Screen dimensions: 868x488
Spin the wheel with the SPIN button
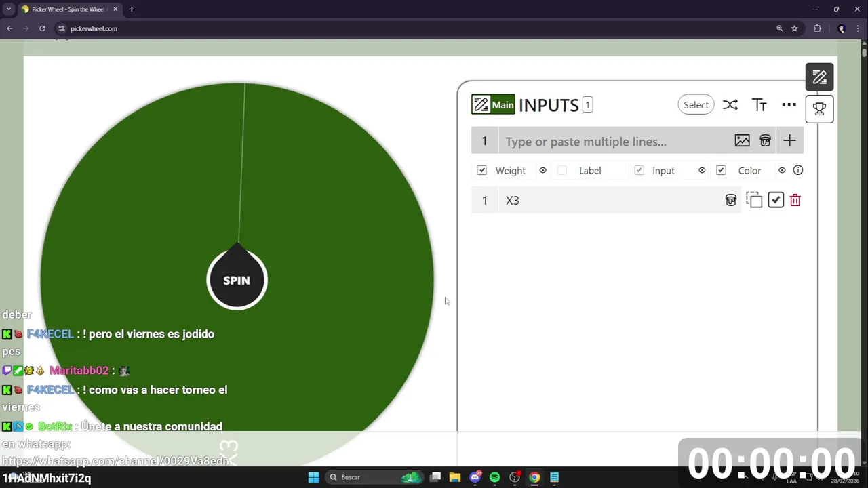(237, 280)
